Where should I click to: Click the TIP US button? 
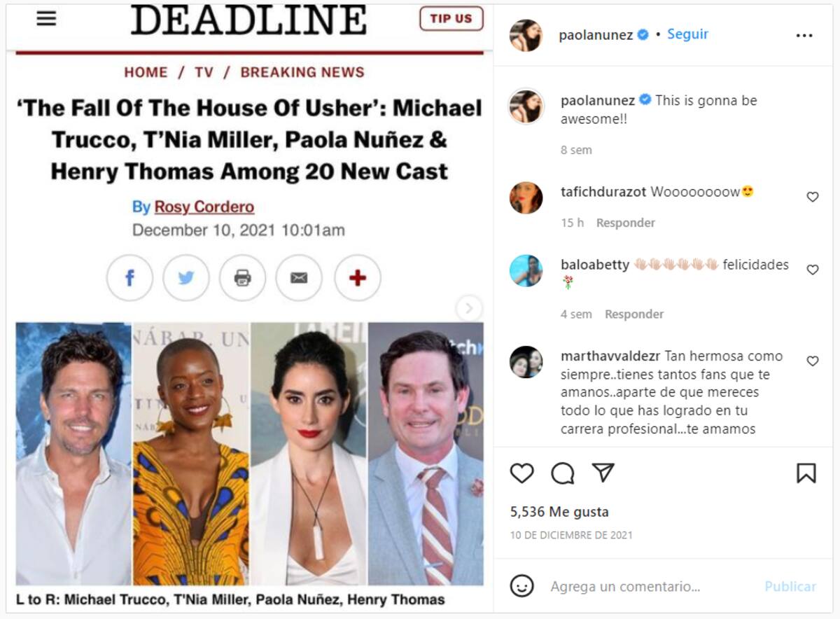[x=451, y=19]
